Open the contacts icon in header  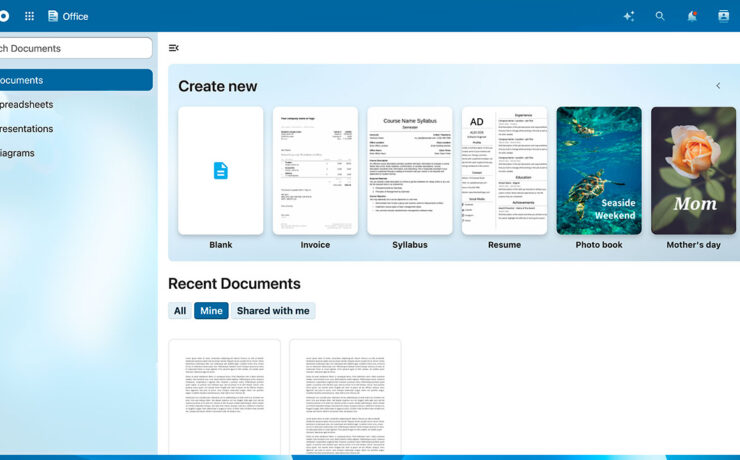[x=723, y=16]
